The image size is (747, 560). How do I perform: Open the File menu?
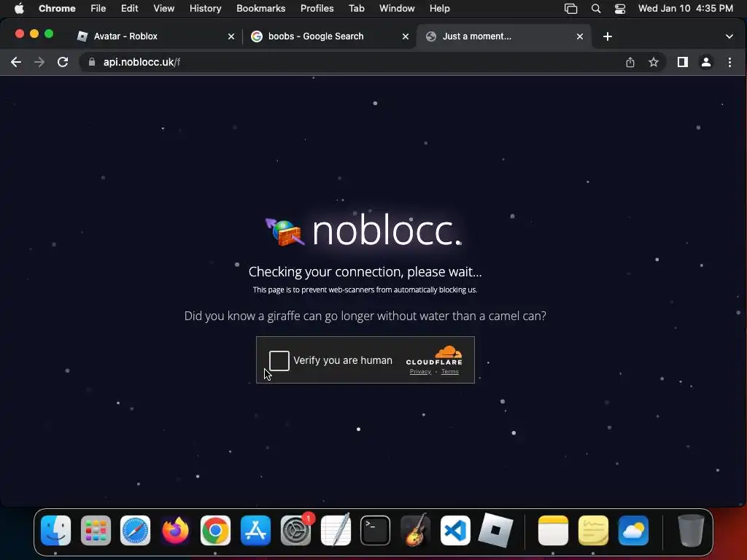[x=98, y=9]
